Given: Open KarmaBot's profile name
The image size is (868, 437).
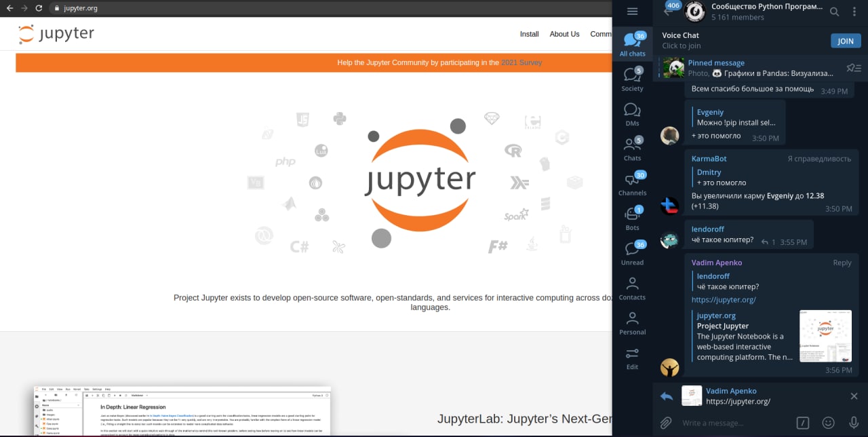Looking at the screenshot, I should 709,158.
